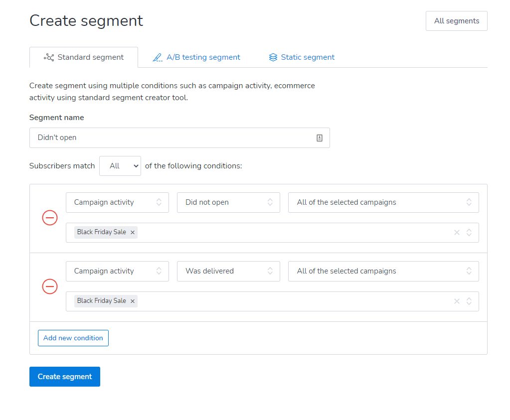
Task: Remove the second condition with the red minus icon
Action: 50,286
